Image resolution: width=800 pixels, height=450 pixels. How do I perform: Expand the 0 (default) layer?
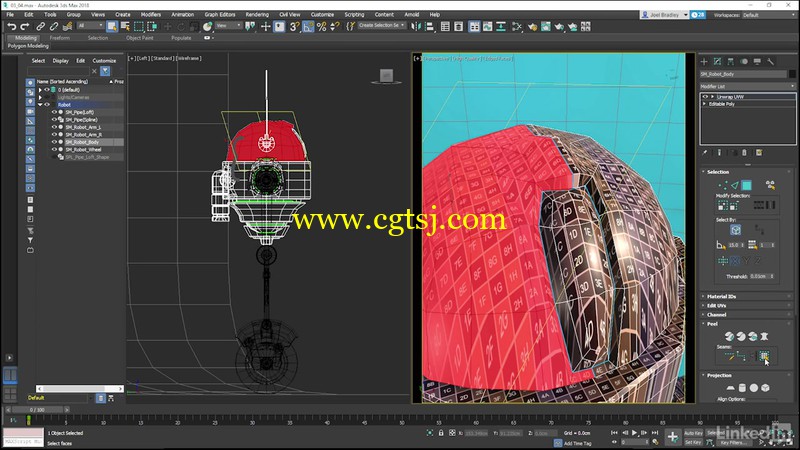[x=40, y=90]
